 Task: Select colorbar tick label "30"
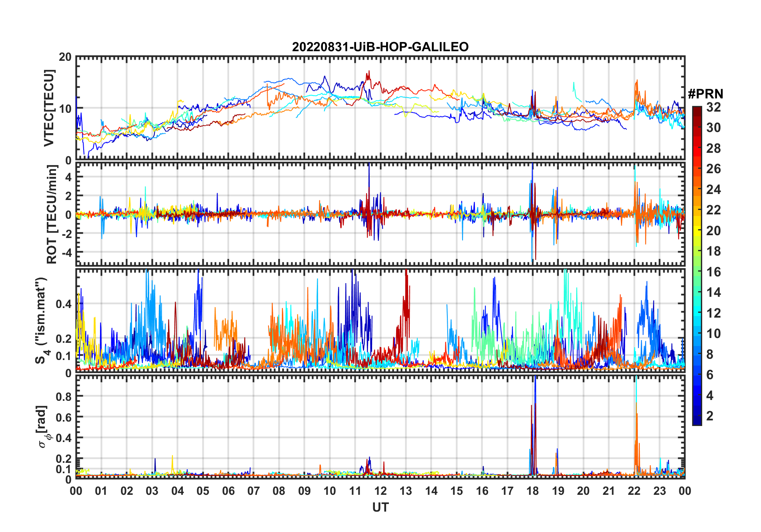(x=713, y=128)
